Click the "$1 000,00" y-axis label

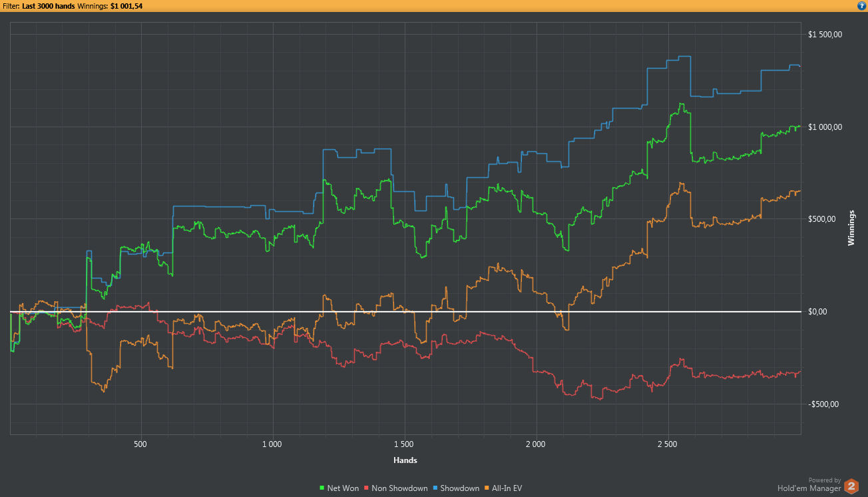click(x=825, y=127)
